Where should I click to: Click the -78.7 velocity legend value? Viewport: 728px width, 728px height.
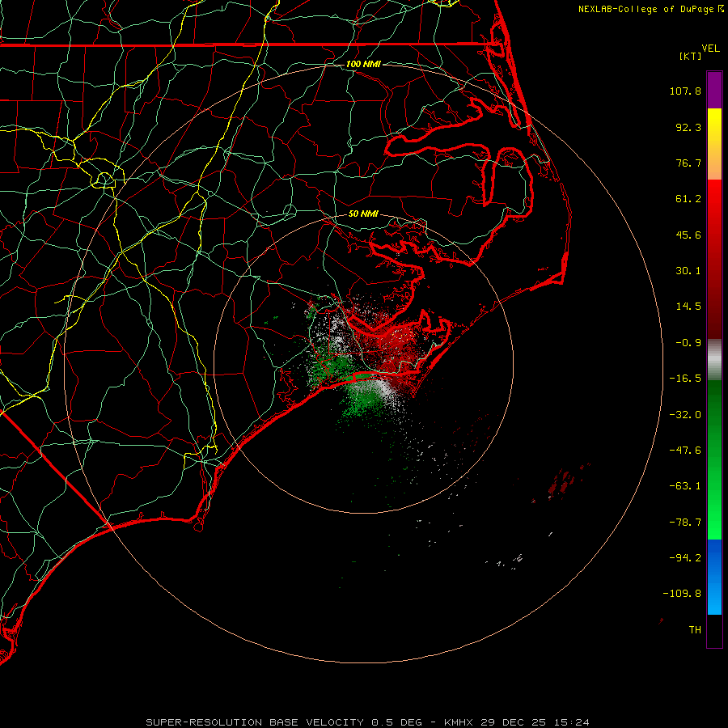[685, 523]
